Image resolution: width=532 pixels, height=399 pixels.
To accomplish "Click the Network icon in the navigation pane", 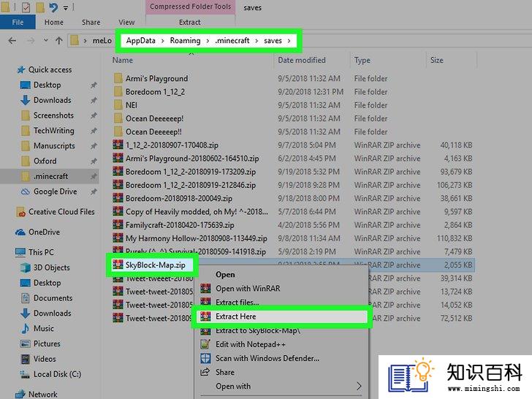I will tap(20, 395).
